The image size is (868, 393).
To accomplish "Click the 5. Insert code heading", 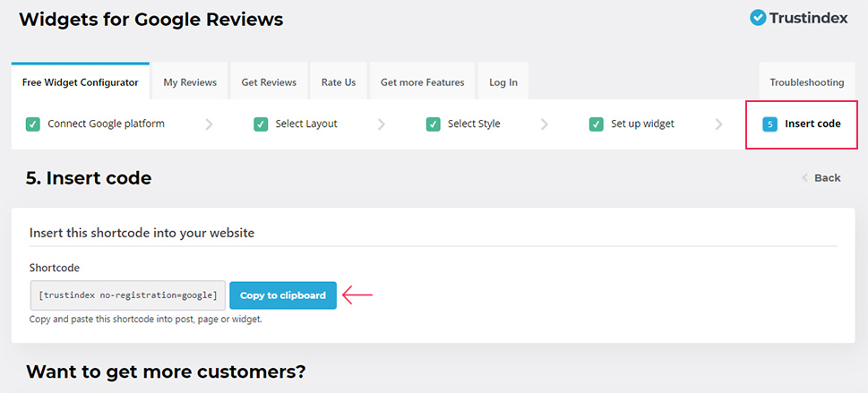I will point(89,178).
